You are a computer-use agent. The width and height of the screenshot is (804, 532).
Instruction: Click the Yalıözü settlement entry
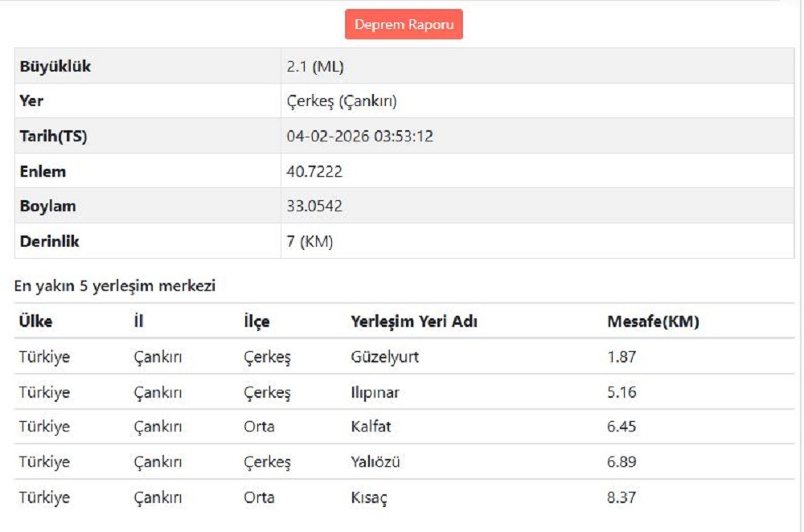(x=375, y=462)
